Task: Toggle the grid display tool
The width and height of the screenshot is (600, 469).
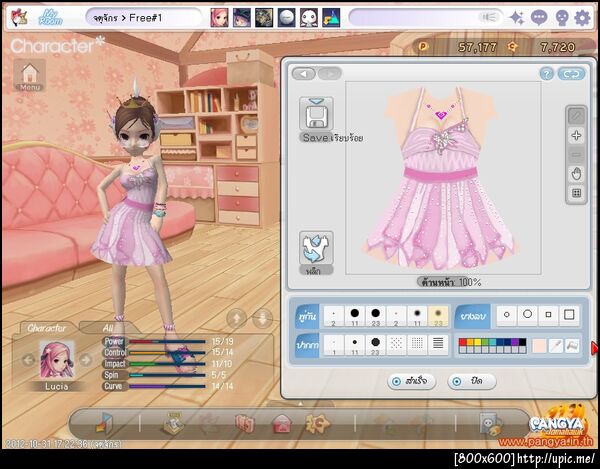Action: coord(576,193)
